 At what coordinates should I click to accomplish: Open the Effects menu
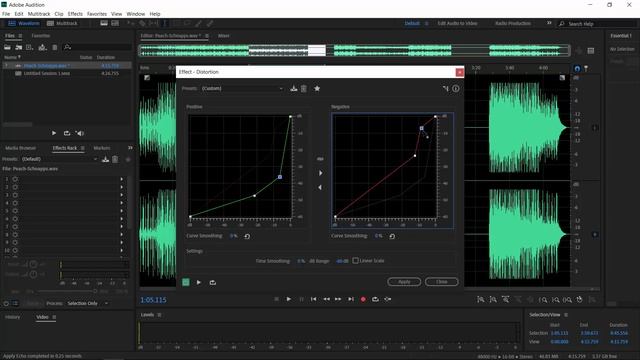[x=75, y=14]
